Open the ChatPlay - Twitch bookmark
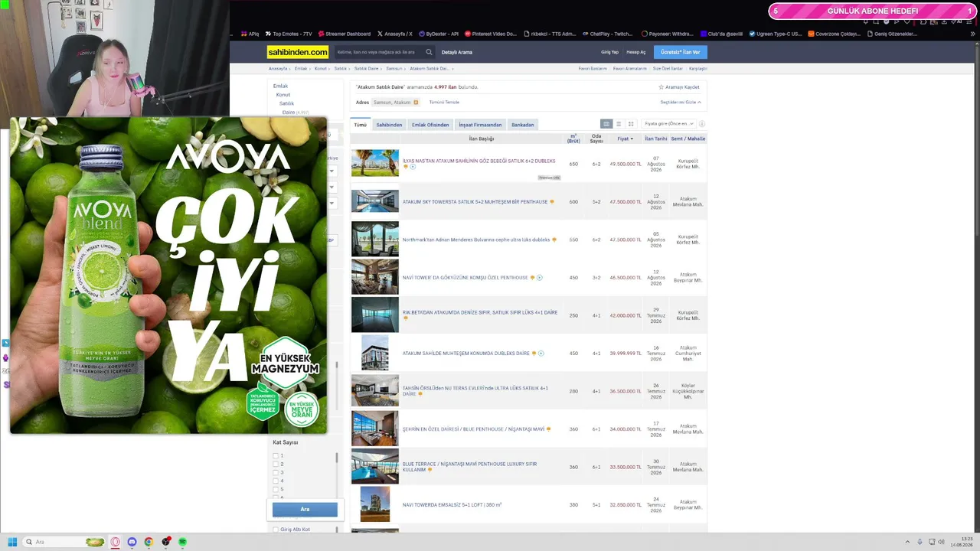980x551 pixels. 607,34
